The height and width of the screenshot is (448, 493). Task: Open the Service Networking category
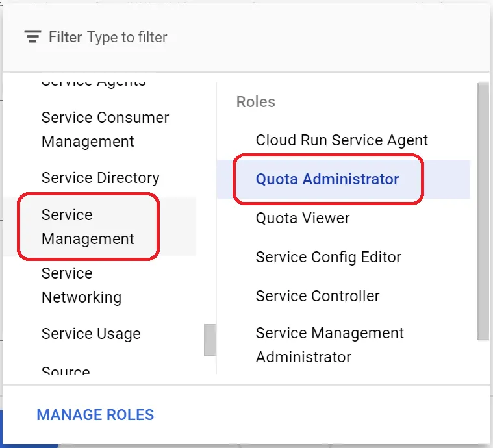pyautogui.click(x=81, y=285)
